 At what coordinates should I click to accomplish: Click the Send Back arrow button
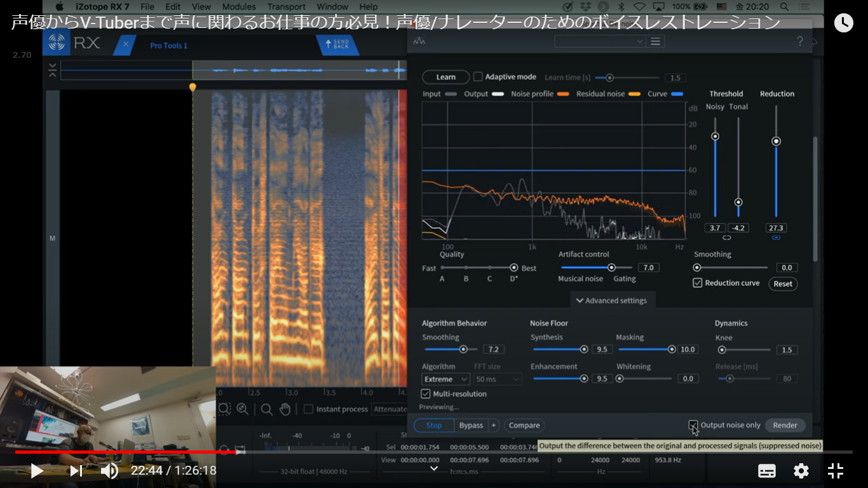pos(337,44)
